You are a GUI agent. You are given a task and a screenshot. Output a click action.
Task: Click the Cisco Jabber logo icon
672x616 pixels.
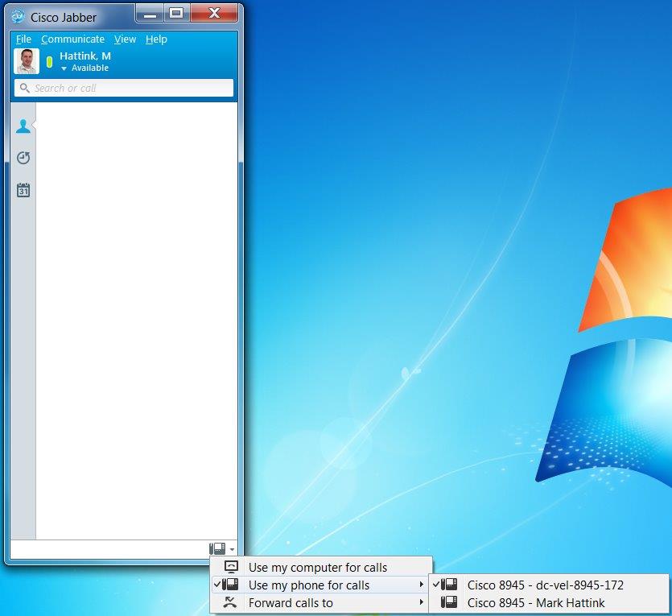click(18, 17)
